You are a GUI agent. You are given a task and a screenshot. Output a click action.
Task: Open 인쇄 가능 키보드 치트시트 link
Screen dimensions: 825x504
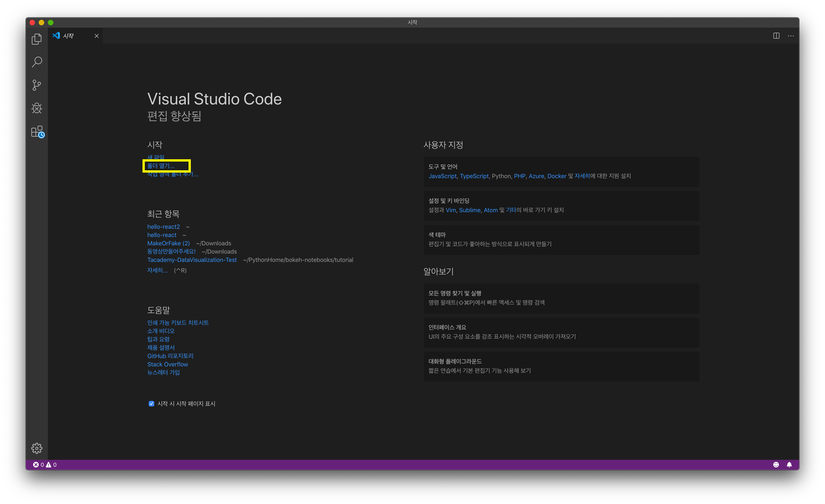(x=178, y=323)
